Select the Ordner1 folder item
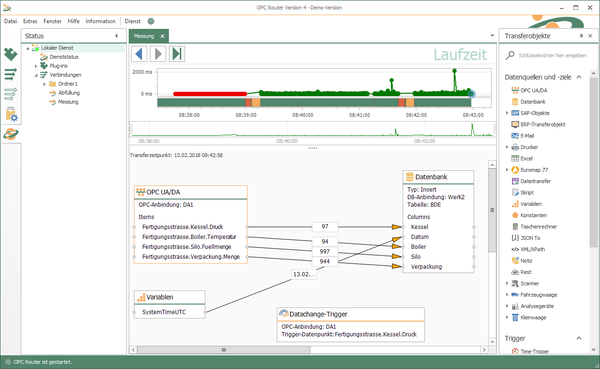The image size is (600, 369). coord(68,84)
